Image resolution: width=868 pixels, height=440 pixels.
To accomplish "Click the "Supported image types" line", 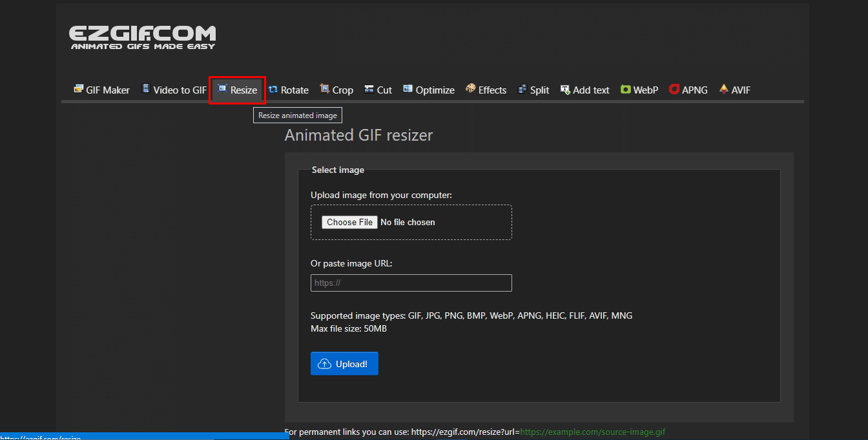I will 471,315.
